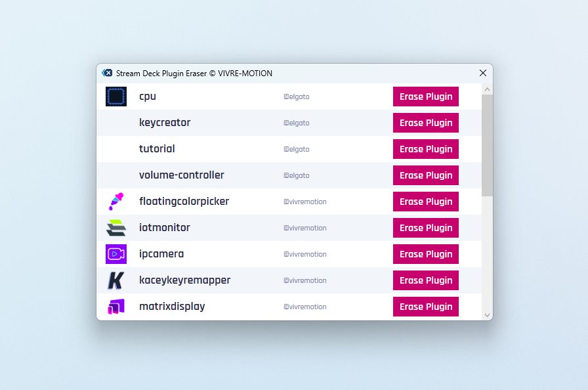The height and width of the screenshot is (390, 588).
Task: Click the iotmonitor layered icon
Action: (x=116, y=228)
